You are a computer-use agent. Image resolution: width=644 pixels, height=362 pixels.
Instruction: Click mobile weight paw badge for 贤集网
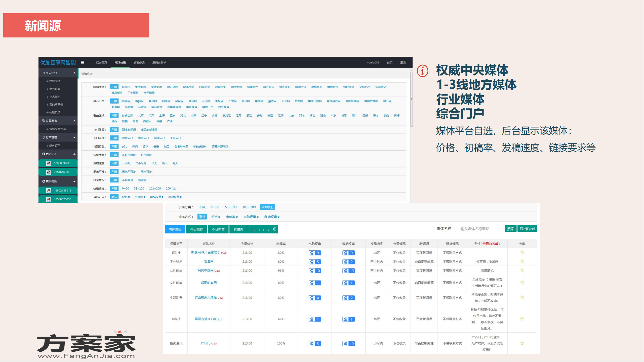pos(348,262)
